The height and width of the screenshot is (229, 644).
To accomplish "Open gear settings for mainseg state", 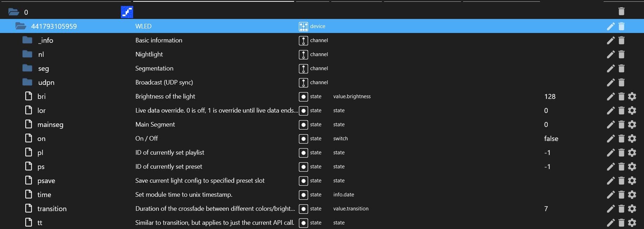I will 632,124.
